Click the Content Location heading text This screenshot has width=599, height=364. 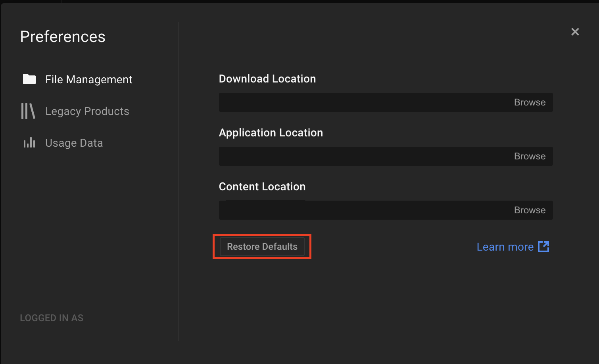(x=262, y=186)
